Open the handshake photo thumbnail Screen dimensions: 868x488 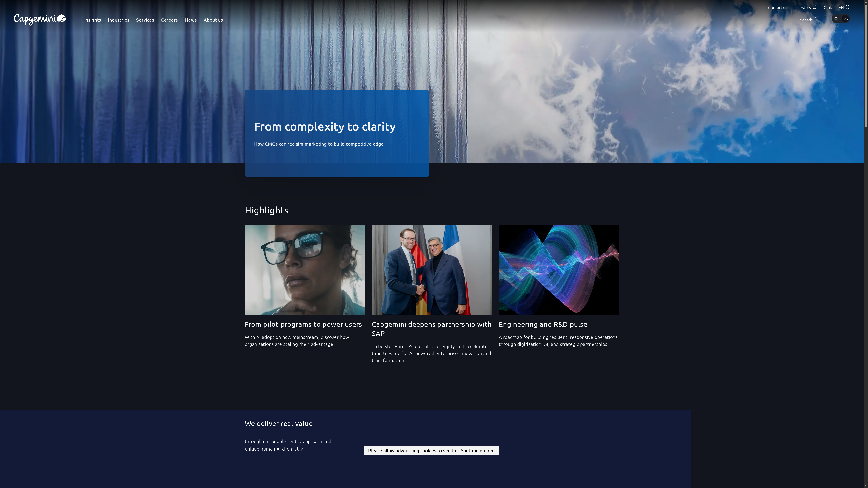pyautogui.click(x=432, y=270)
